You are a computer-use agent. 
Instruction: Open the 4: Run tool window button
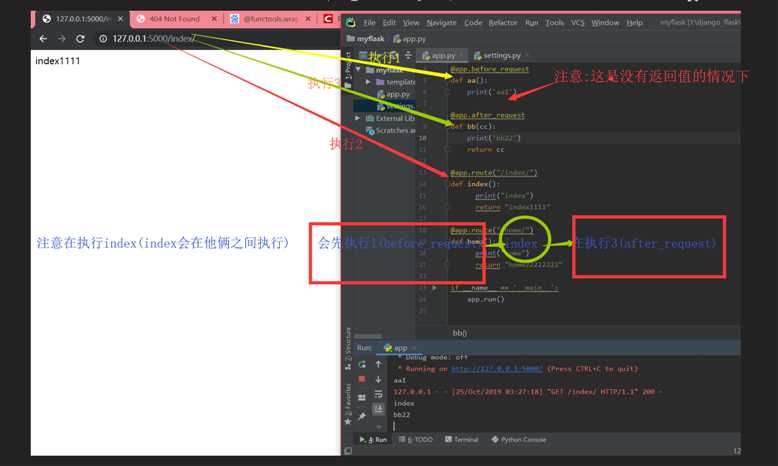coord(373,440)
